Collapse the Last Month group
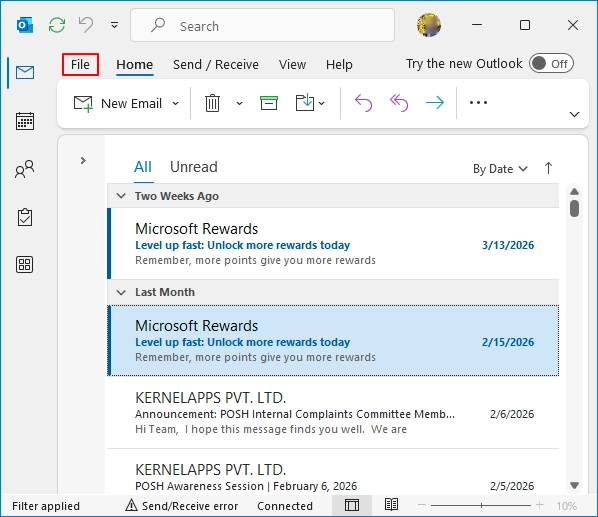This screenshot has height=517, width=598. [121, 292]
